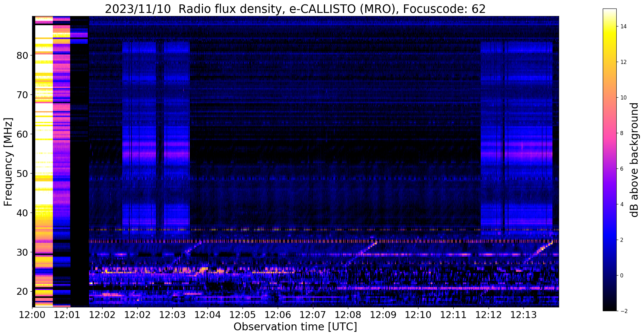This screenshot has height=336, width=644.
Task: Click the colorbar tick label 10
Action: click(x=623, y=98)
